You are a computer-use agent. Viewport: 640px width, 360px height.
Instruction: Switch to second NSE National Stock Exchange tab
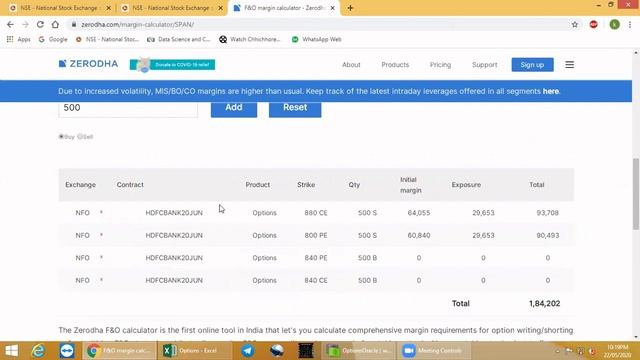tap(171, 8)
